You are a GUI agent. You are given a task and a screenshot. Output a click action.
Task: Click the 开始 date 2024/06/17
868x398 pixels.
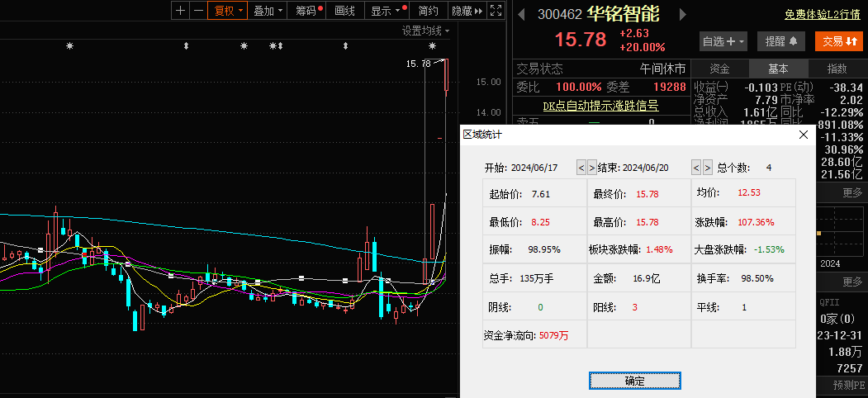(534, 168)
